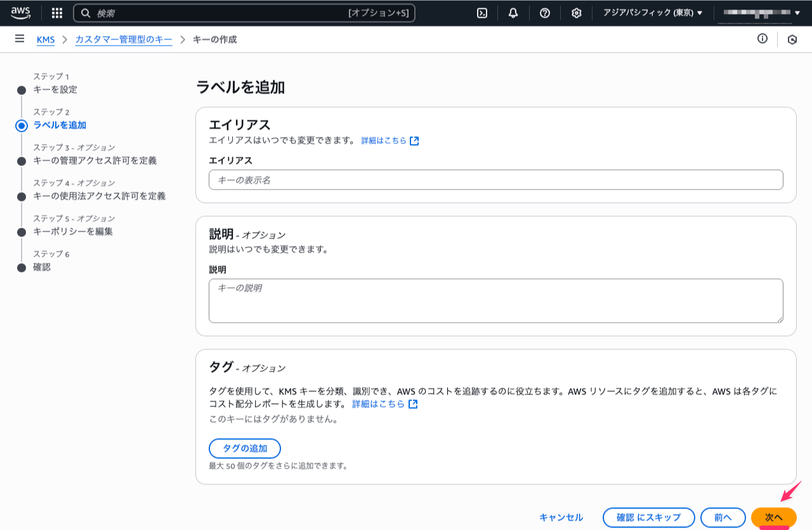This screenshot has height=530, width=812.
Task: Go to step 6 確認
Action: tap(42, 267)
